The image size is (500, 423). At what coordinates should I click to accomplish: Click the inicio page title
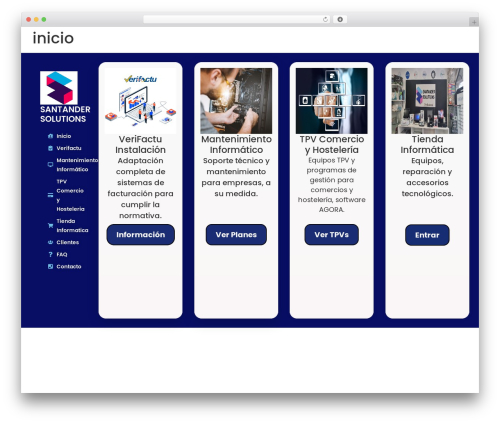click(53, 38)
